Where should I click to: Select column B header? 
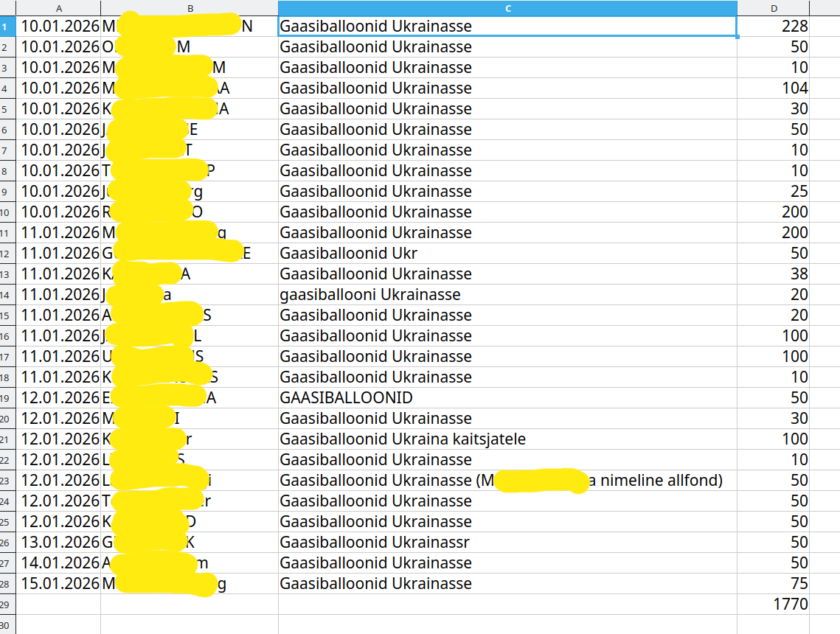pos(190,8)
